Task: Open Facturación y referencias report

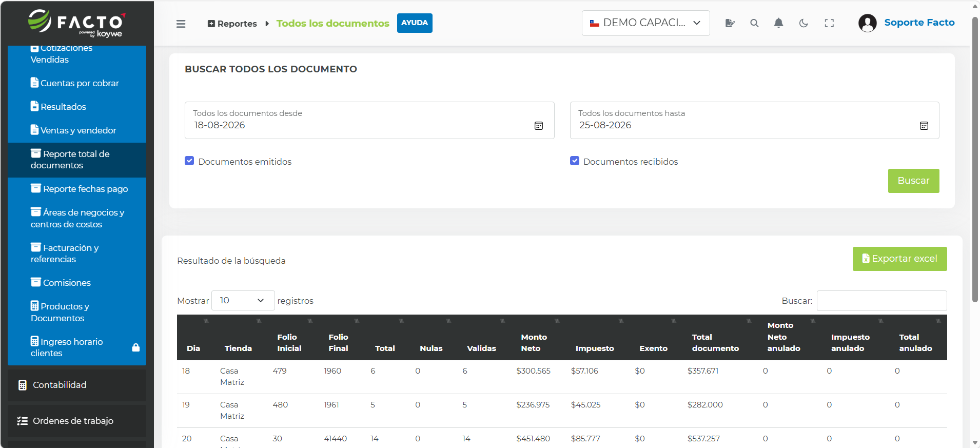Action: pos(77,254)
